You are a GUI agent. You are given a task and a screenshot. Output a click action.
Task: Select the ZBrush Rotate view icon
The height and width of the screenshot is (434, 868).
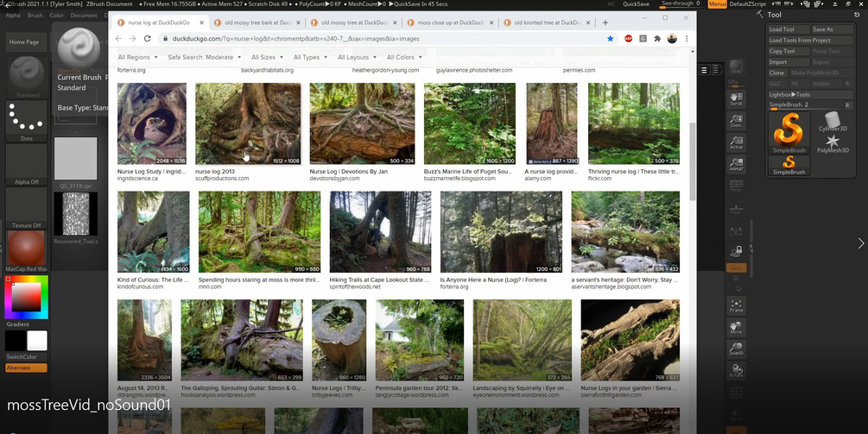(736, 371)
